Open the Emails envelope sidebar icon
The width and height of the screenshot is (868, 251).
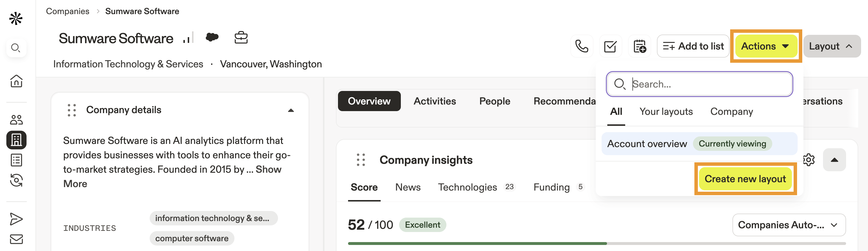point(16,239)
